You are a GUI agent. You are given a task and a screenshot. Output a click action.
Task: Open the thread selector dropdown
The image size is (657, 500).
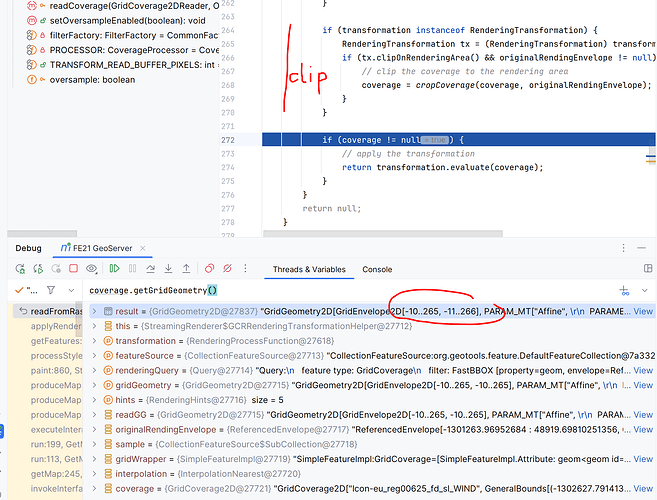point(71,290)
